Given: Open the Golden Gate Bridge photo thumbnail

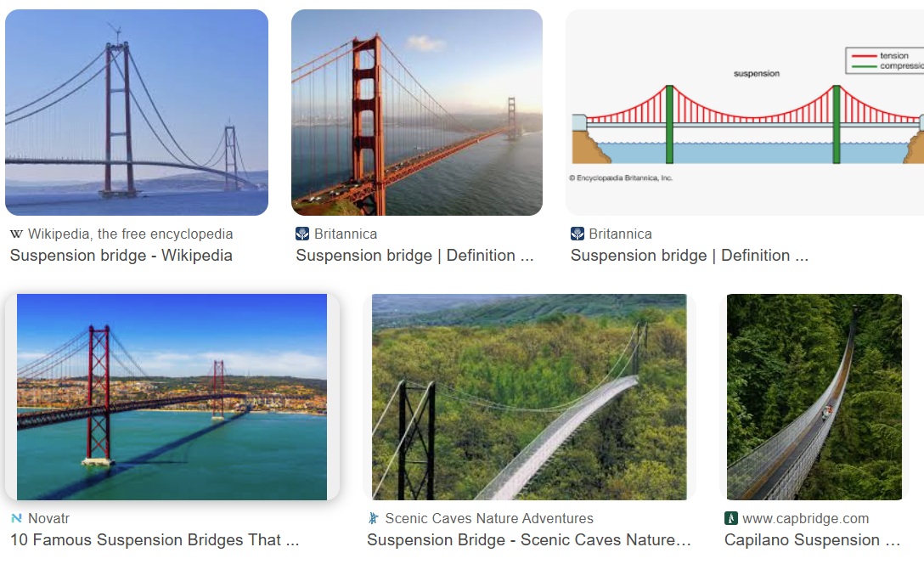Looking at the screenshot, I should tap(416, 112).
